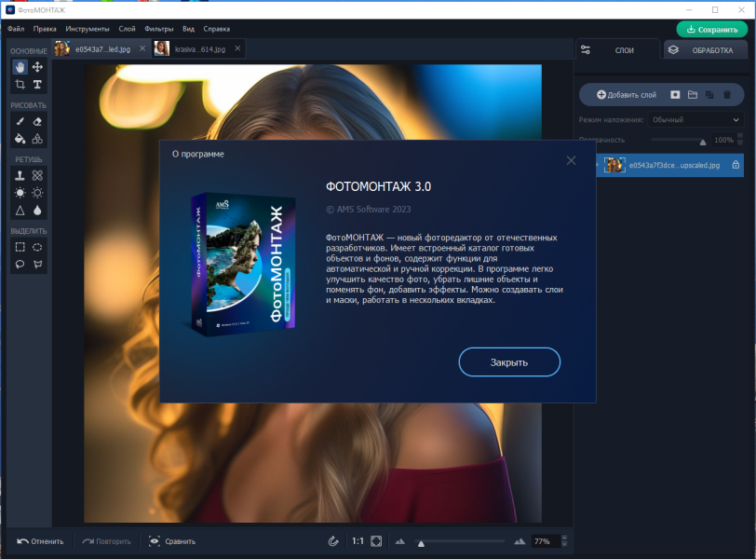Image resolution: width=756 pixels, height=559 pixels.
Task: Click the green Сохранить button
Action: [711, 30]
